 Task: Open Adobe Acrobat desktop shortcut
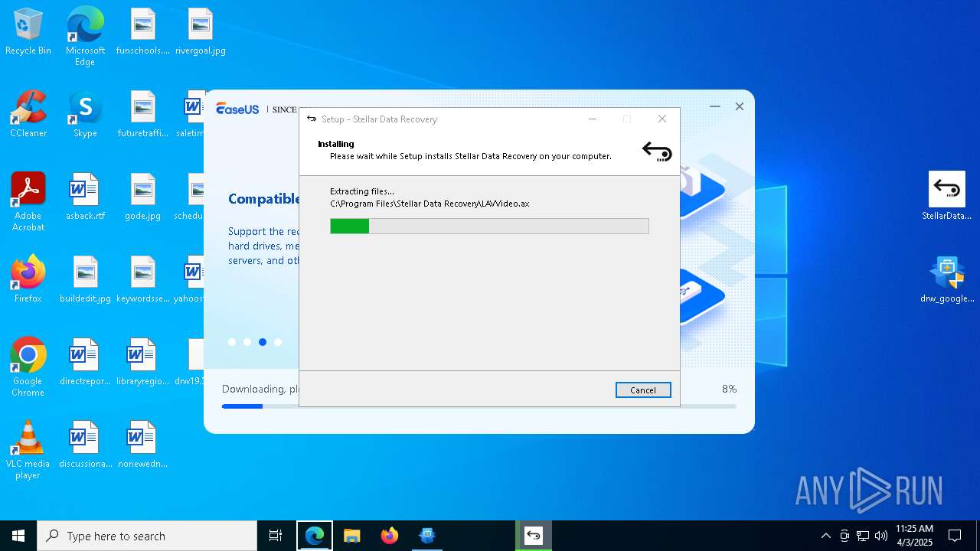click(x=28, y=202)
